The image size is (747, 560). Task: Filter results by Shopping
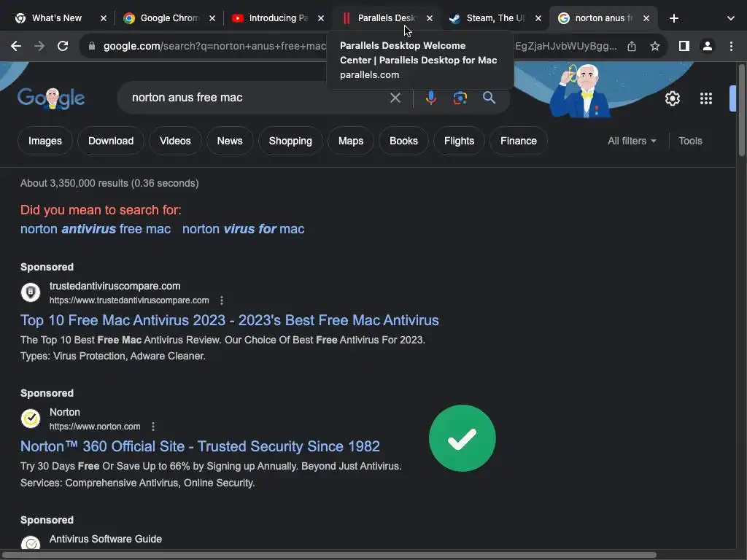tap(290, 141)
